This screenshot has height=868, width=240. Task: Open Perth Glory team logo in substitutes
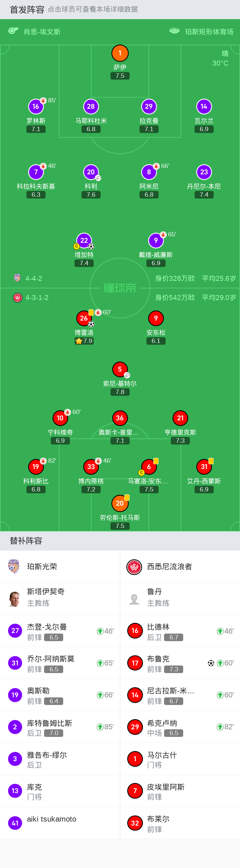(x=14, y=566)
